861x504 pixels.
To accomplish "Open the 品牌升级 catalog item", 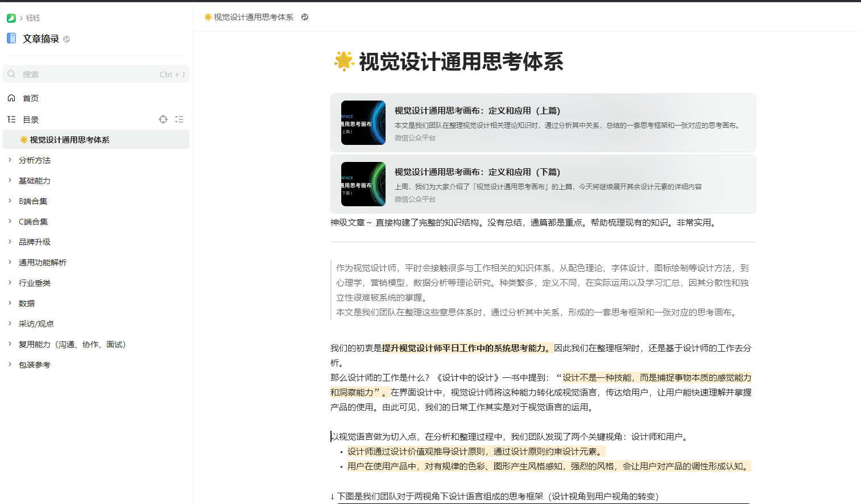I will coord(35,242).
